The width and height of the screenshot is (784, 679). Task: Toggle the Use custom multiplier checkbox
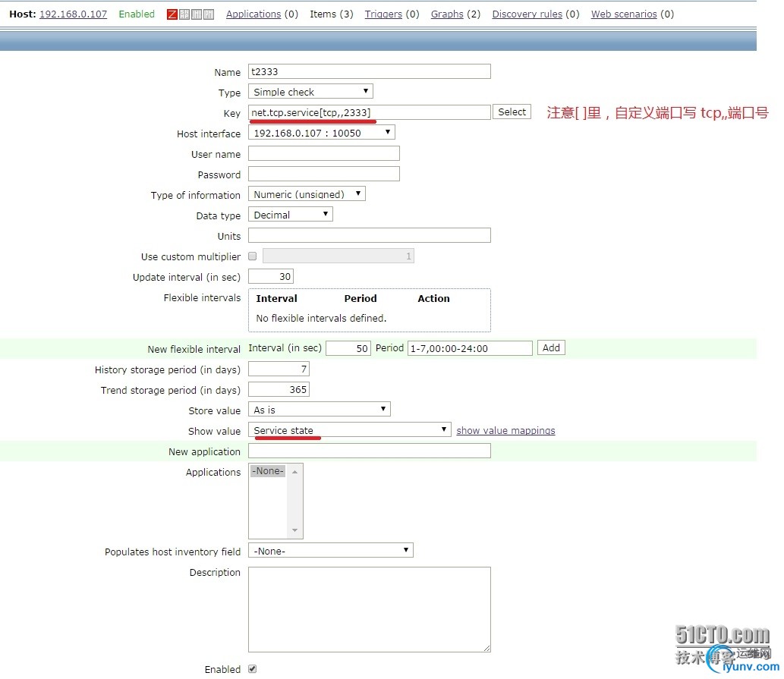(253, 256)
